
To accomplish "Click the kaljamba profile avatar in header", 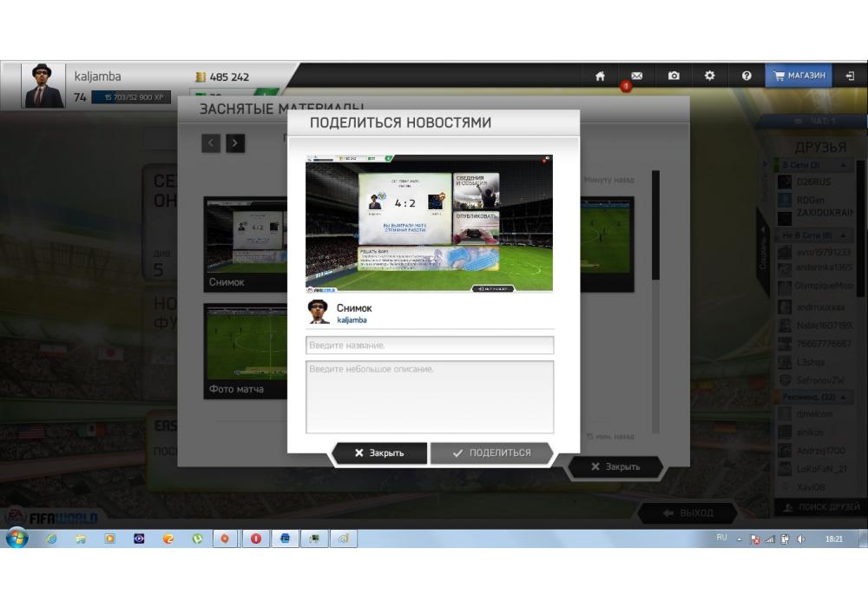I will [42, 86].
